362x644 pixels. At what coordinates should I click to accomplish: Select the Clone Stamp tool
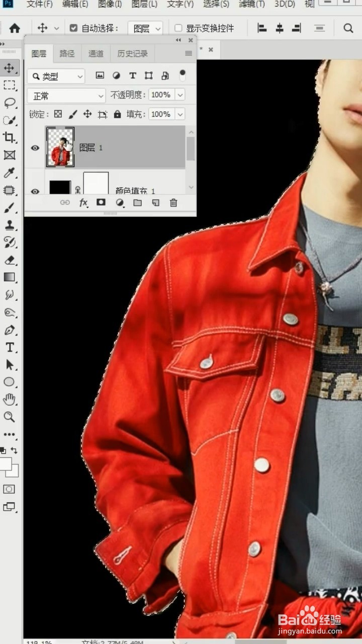click(x=10, y=225)
